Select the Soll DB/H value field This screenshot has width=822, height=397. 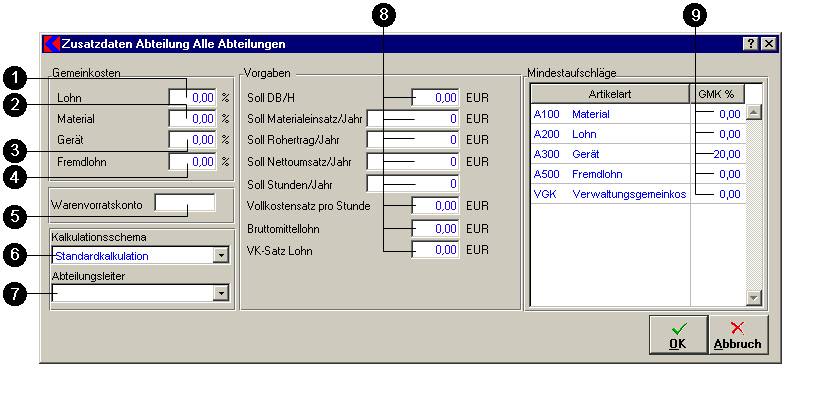click(436, 98)
